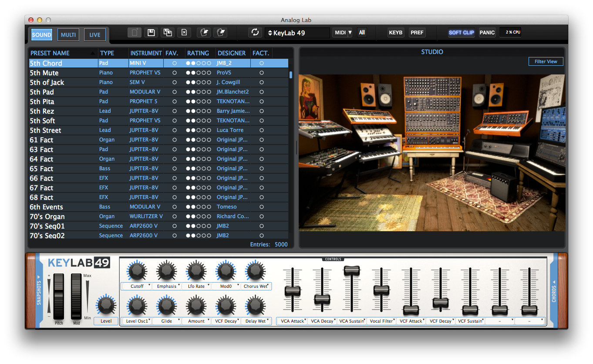Click the Save preset floppy disk icon

151,33
